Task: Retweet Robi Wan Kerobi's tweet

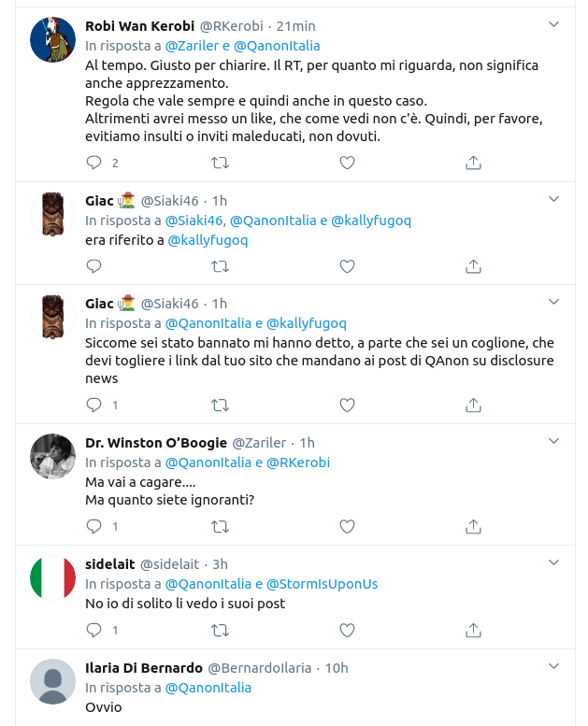Action: coord(220,163)
